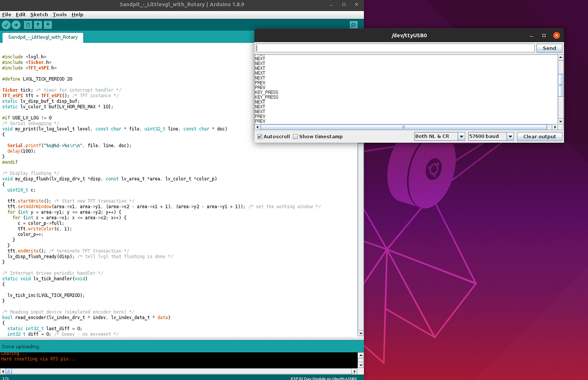
Task: Open the Serial Monitor magnifier icon
Action: [x=353, y=25]
